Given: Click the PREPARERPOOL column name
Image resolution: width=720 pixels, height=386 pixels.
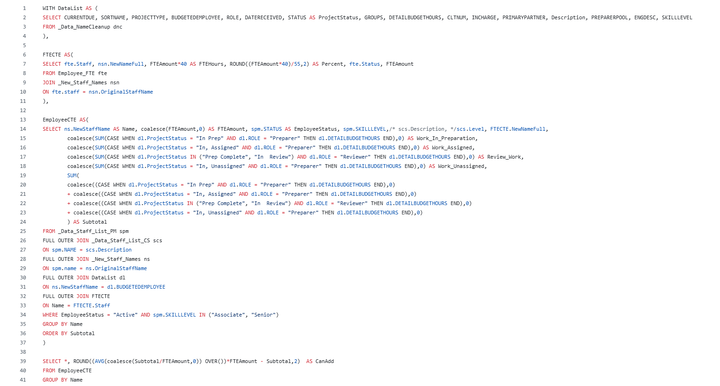Looking at the screenshot, I should [x=609, y=17].
